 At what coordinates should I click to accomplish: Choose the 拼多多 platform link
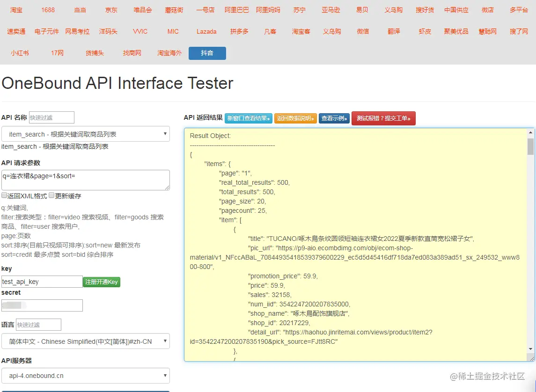pos(239,31)
